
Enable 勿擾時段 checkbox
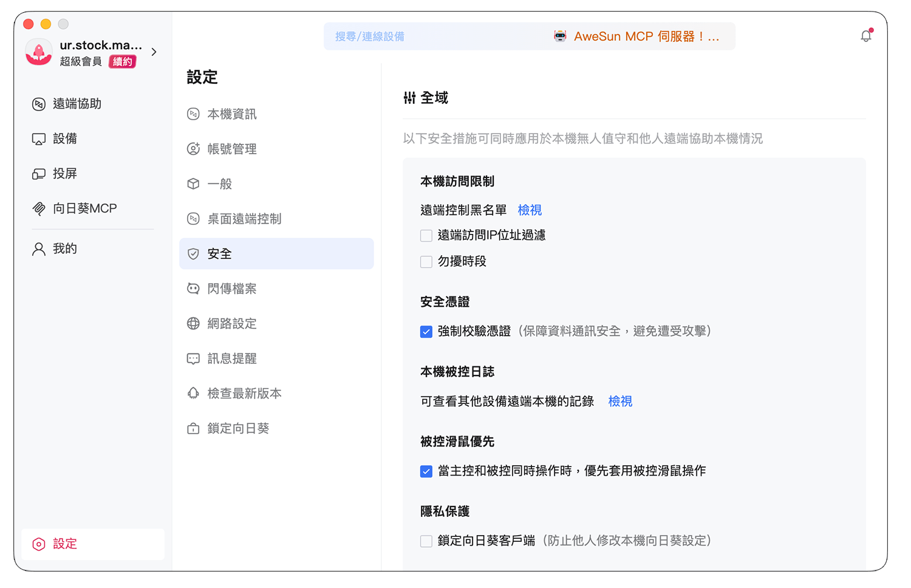point(426,262)
